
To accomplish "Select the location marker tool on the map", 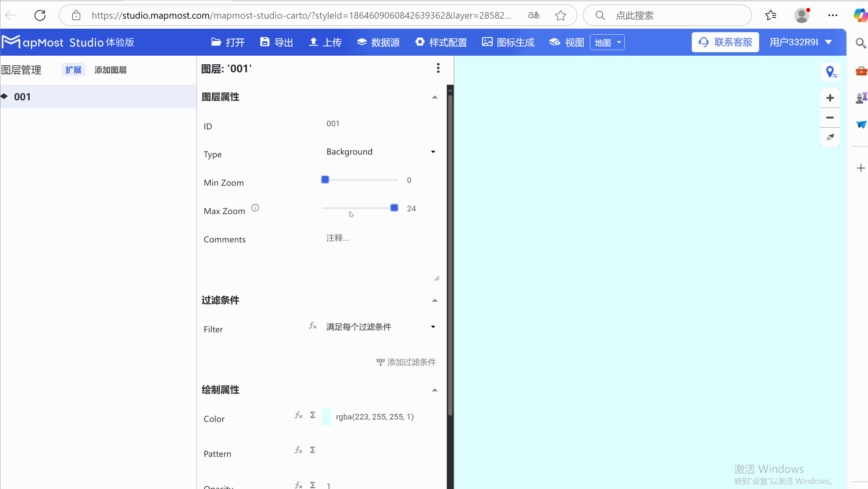I will (831, 72).
